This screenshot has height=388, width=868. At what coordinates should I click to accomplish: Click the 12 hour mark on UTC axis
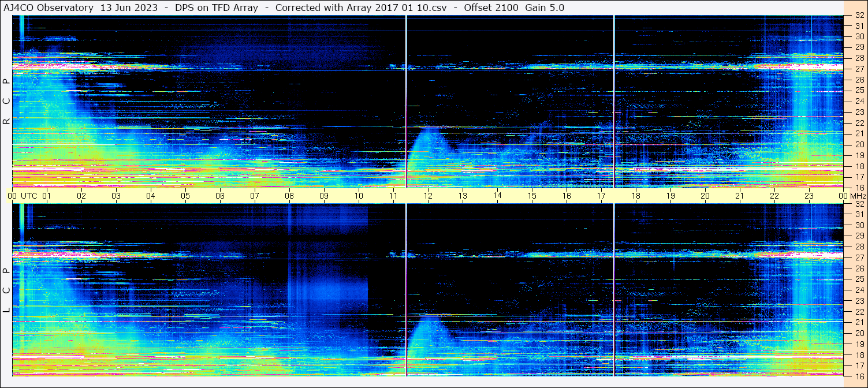point(428,196)
